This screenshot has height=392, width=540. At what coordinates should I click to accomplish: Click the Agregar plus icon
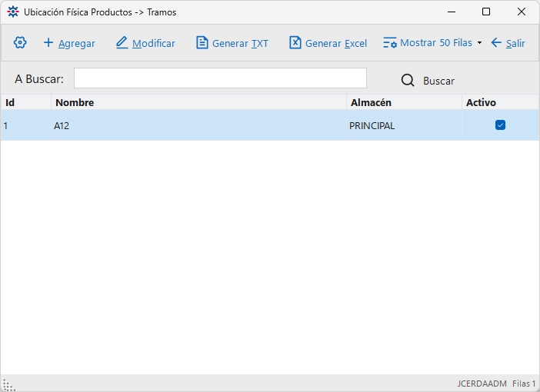pyautogui.click(x=48, y=43)
